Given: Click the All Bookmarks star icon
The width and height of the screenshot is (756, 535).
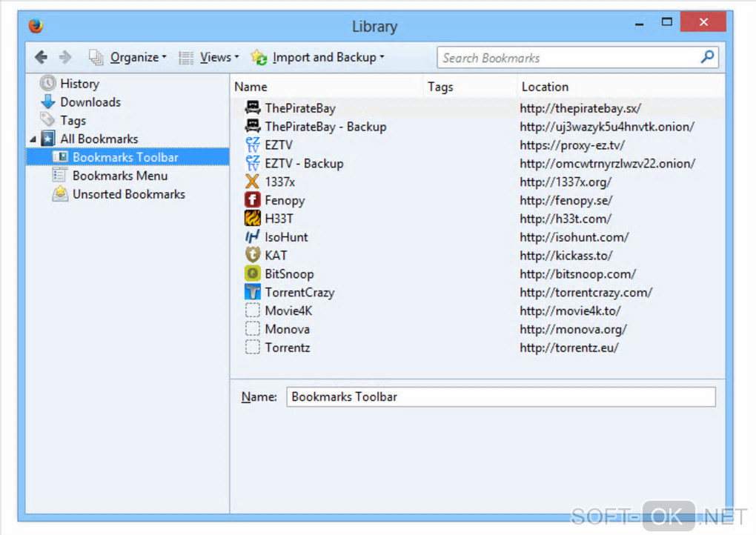Looking at the screenshot, I should click(x=47, y=139).
